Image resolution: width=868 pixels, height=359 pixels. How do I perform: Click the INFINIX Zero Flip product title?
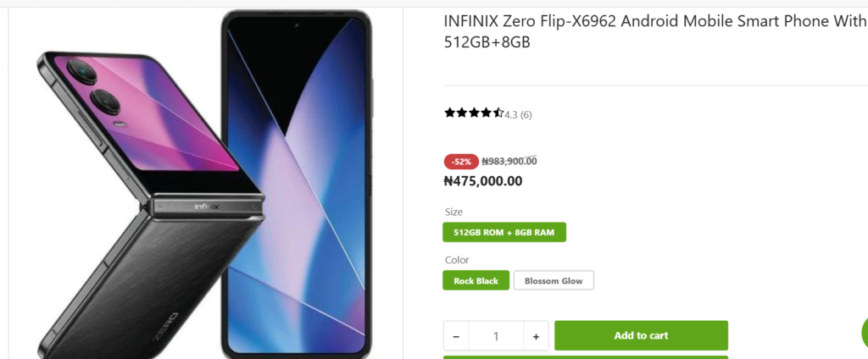(654, 31)
